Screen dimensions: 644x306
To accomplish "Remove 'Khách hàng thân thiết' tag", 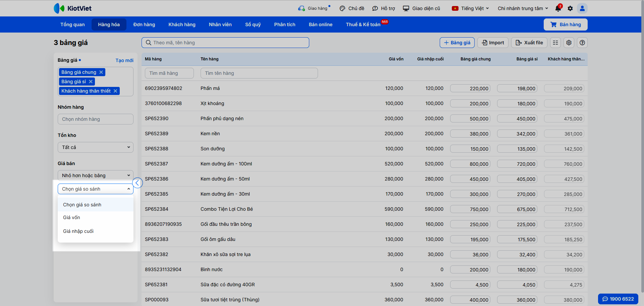I will (115, 91).
